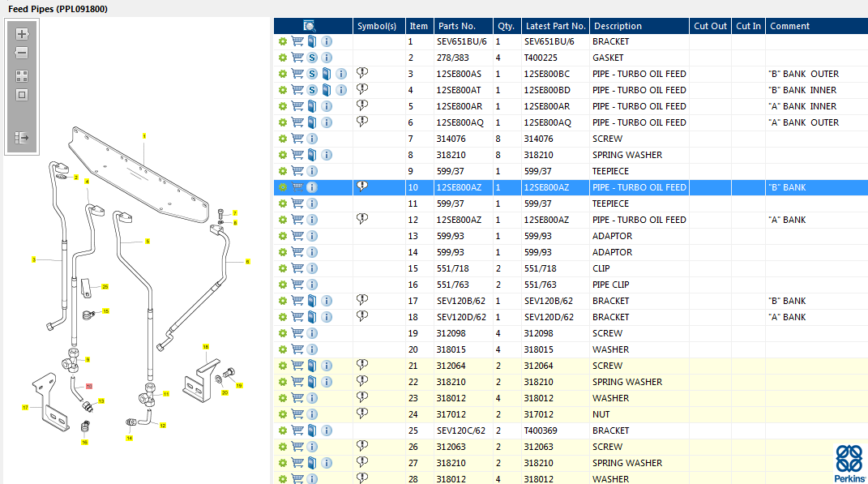This screenshot has width=868, height=484.
Task: Click callout 6 label on the diagram
Action: 248,262
